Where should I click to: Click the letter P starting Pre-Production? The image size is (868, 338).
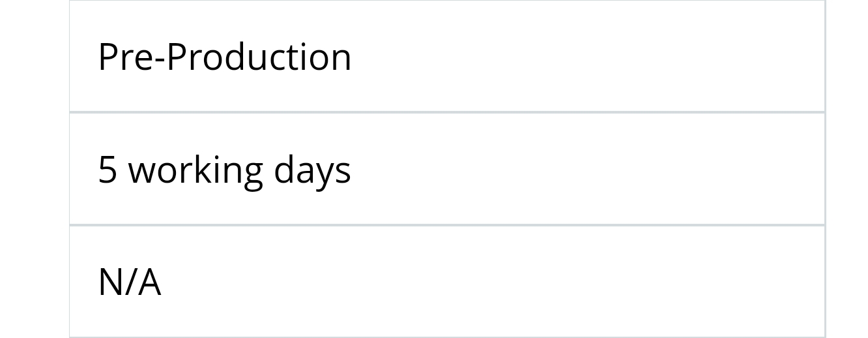108,57
